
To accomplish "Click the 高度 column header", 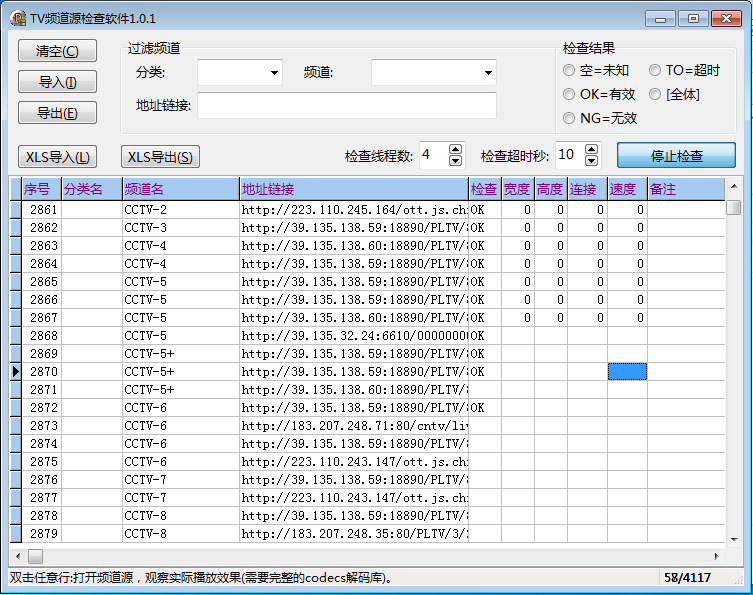I will click(551, 189).
